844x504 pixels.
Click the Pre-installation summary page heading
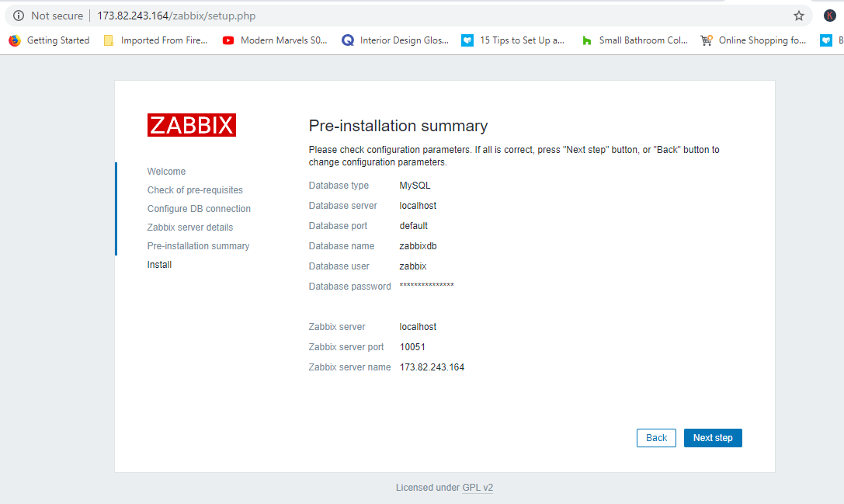click(398, 126)
